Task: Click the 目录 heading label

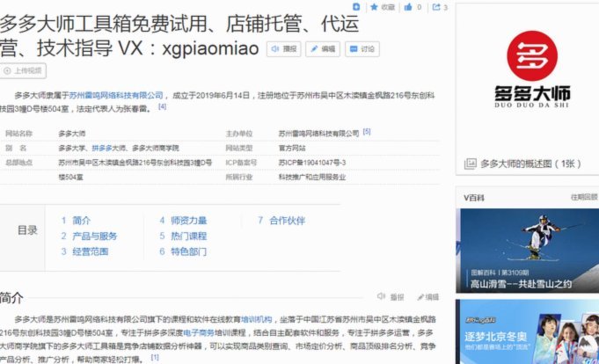Action: tap(27, 230)
